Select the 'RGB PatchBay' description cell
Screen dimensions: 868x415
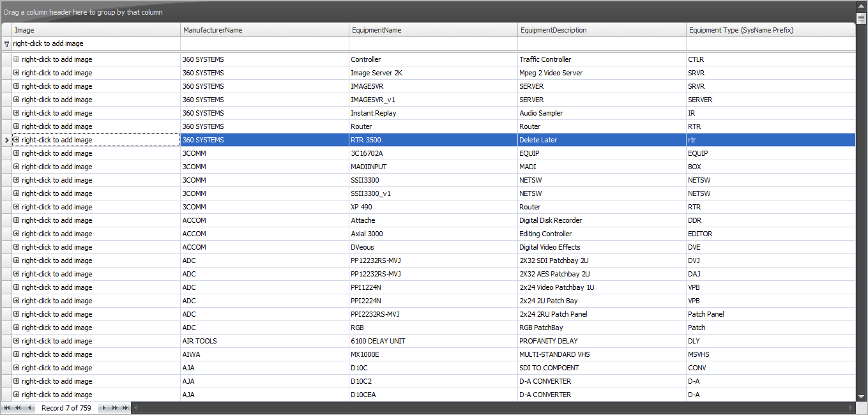602,328
